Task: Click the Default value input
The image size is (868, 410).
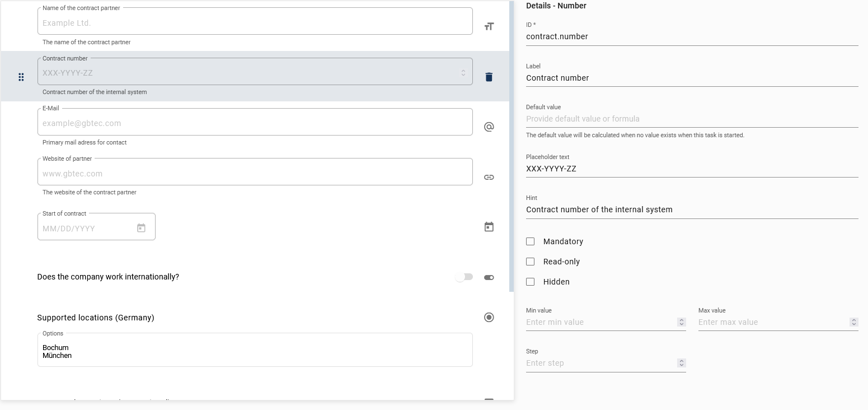Action: tap(692, 119)
